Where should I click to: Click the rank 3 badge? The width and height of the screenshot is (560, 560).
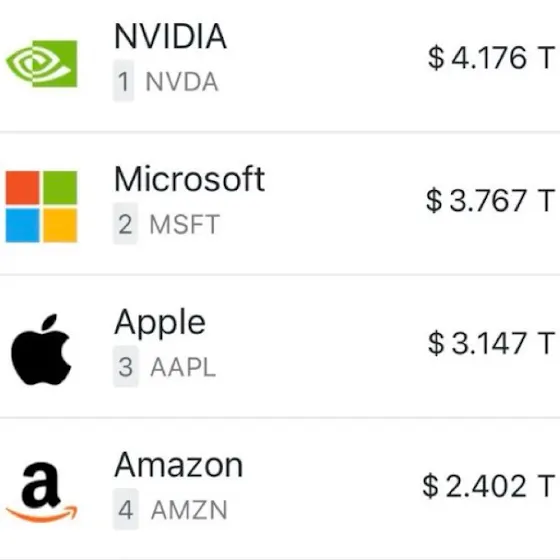pyautogui.click(x=125, y=367)
